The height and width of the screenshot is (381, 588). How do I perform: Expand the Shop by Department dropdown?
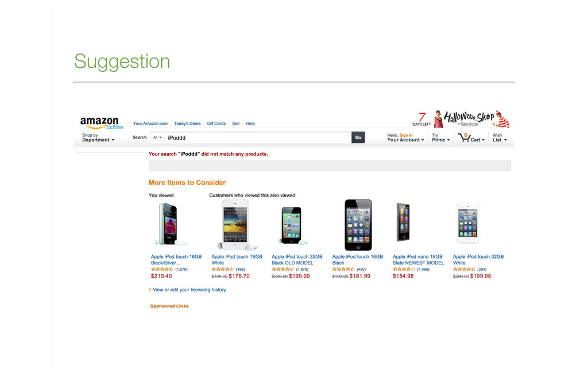(98, 138)
